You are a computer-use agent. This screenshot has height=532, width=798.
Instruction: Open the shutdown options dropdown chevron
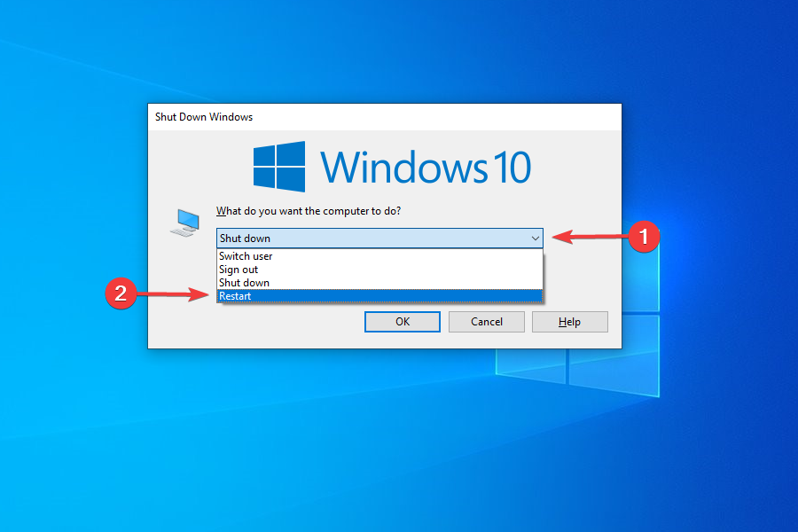coord(536,238)
